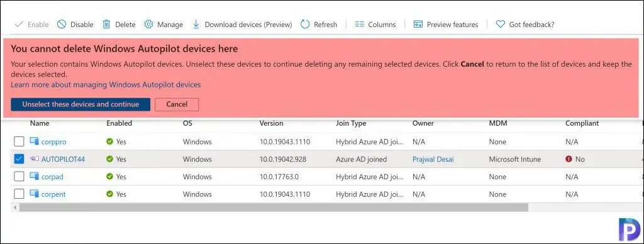The height and width of the screenshot is (244, 644).
Task: Click the green enabled check on AUTOPILOT44 row
Action: 109,159
